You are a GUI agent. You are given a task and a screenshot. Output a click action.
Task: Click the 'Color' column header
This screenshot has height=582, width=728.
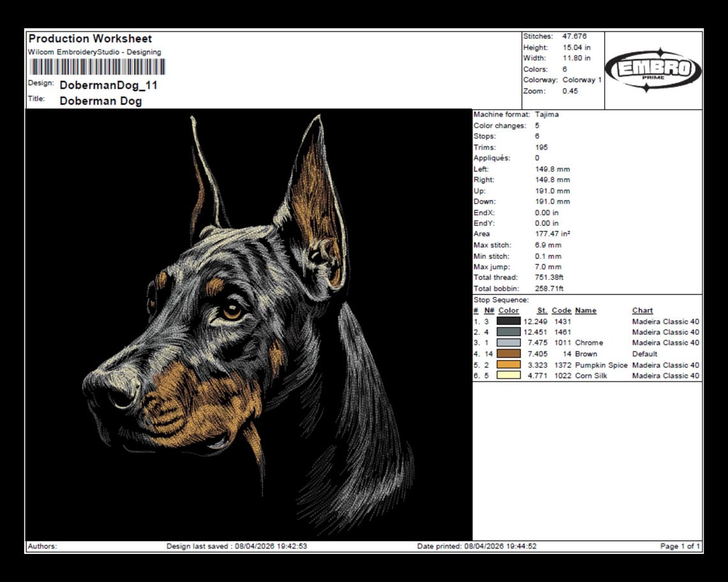point(508,311)
